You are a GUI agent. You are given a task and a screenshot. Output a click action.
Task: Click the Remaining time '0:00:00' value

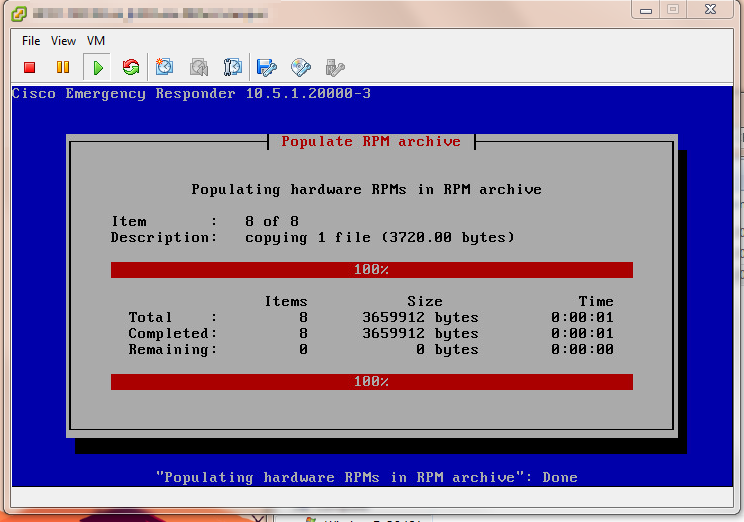(x=582, y=350)
